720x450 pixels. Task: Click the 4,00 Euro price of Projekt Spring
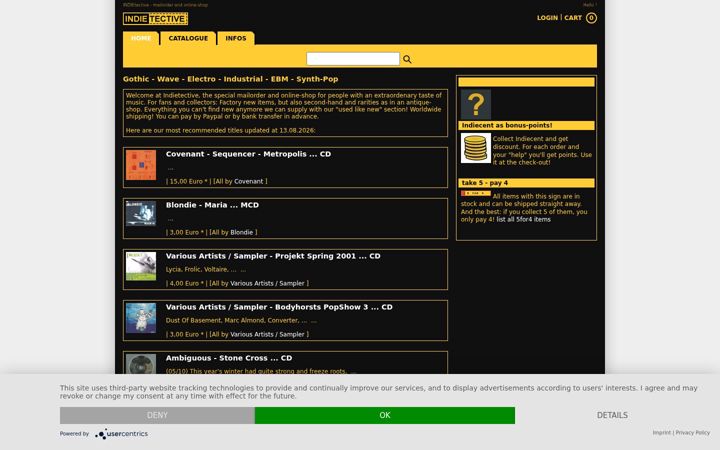185,283
